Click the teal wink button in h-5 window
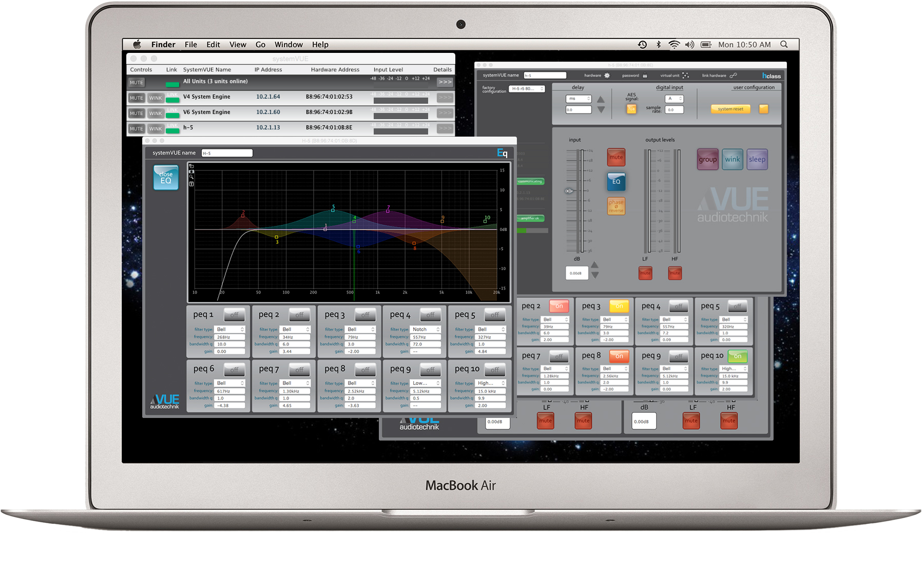This screenshot has width=924, height=571. (x=733, y=159)
